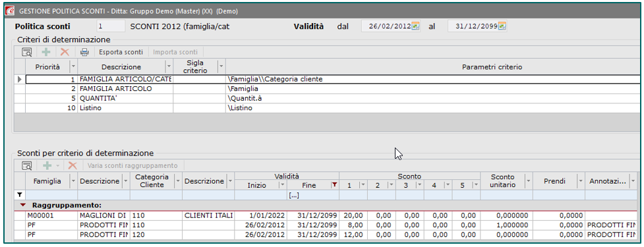The height and width of the screenshot is (247, 644).
Task: Open the calendar picker for the 'al' date
Action: pos(502,26)
